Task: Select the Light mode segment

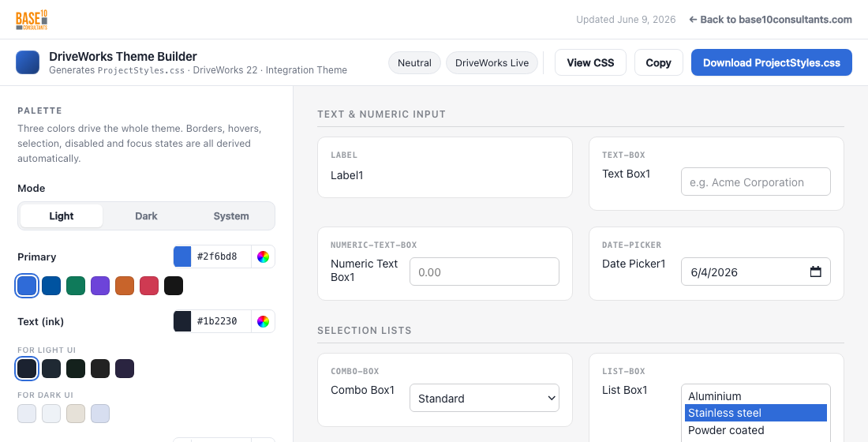Action: (62, 216)
